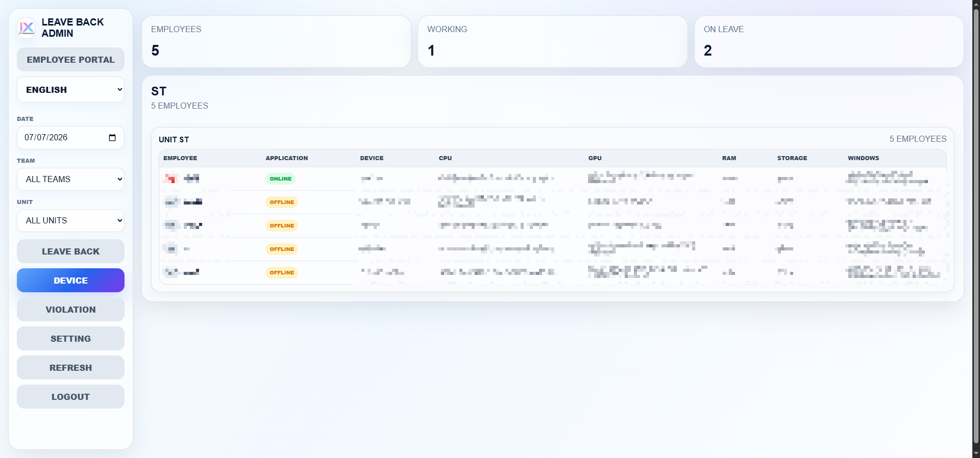Click the date field showing 07/07/2026
The height and width of the screenshot is (458, 980).
(x=70, y=138)
